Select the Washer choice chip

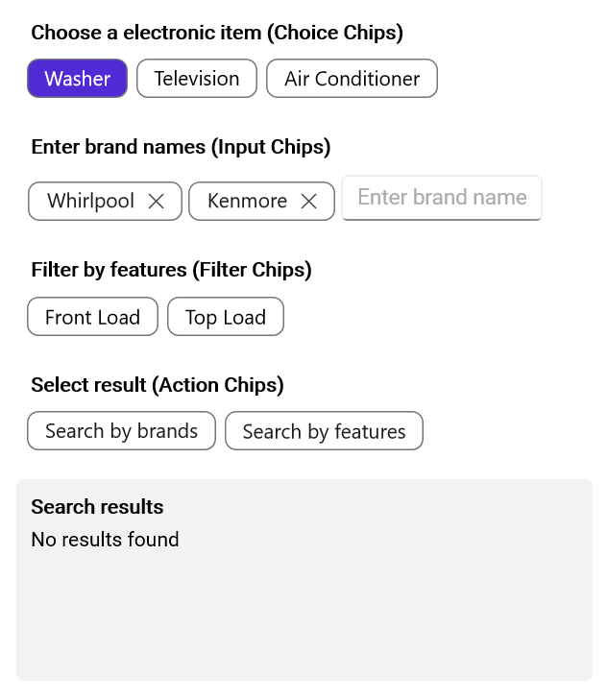click(78, 79)
